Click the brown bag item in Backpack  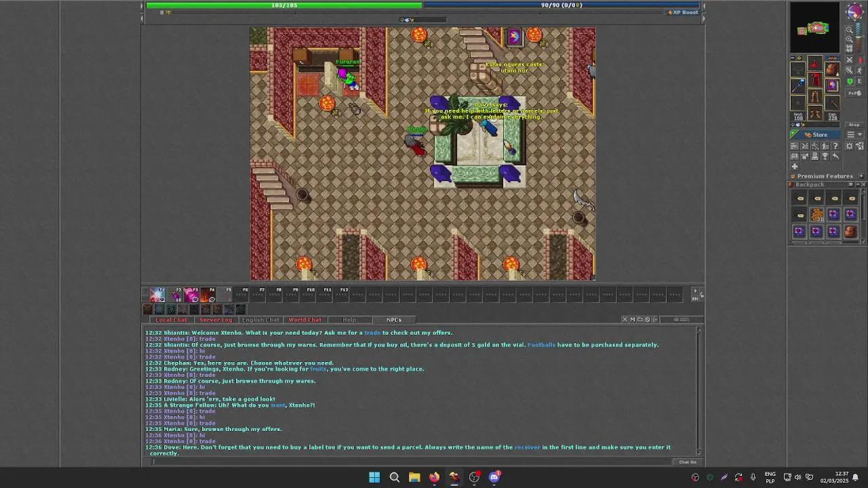(850, 231)
